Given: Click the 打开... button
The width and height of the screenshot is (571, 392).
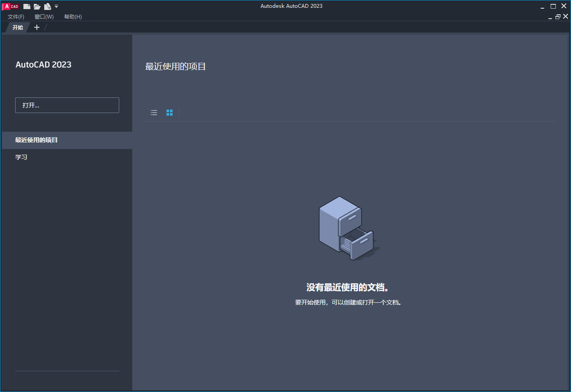Looking at the screenshot, I should (x=67, y=105).
